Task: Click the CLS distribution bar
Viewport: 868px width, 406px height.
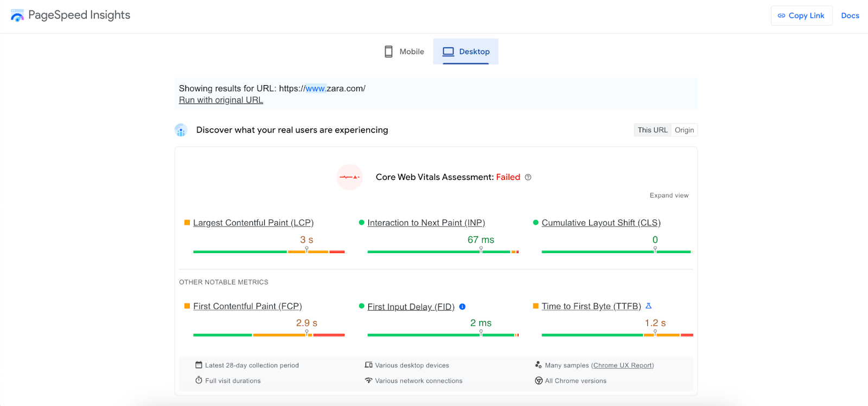Action: (617, 252)
